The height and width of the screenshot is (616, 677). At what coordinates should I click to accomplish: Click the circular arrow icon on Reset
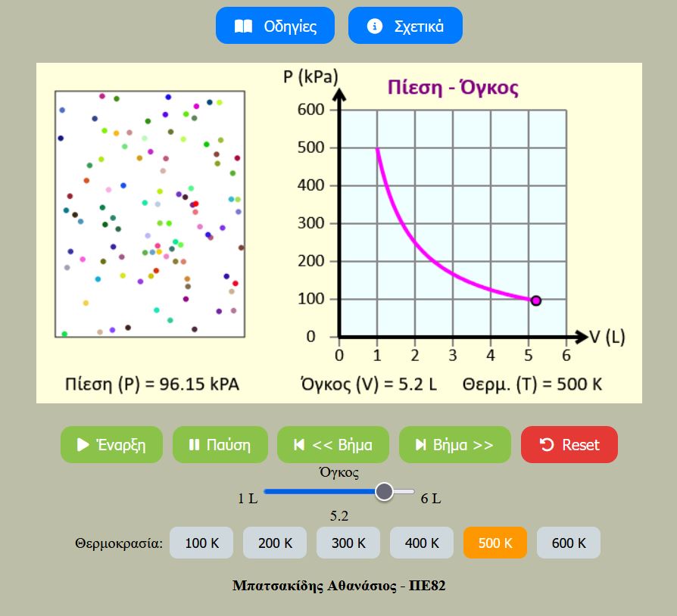[x=546, y=445]
